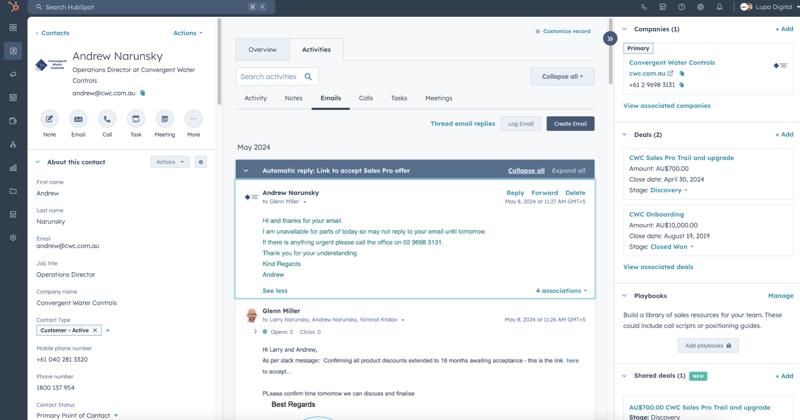The height and width of the screenshot is (420, 800).
Task: Open the phone calling icon in top bar
Action: 644,7
